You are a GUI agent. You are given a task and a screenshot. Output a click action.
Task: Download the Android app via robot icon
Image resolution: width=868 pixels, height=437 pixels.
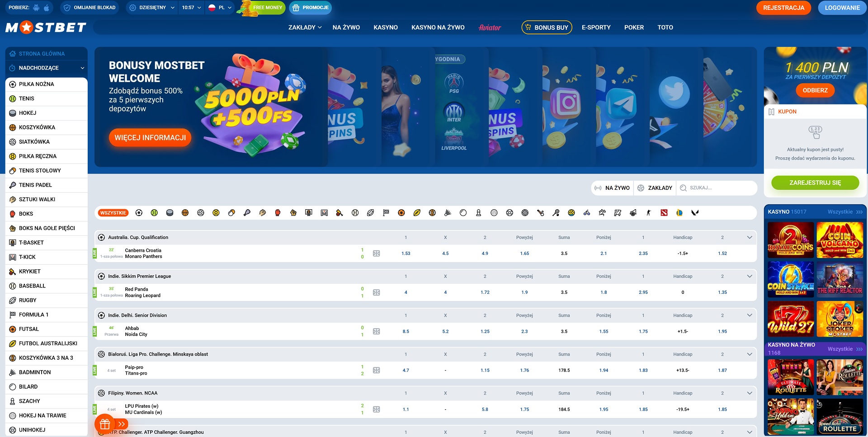tap(36, 8)
